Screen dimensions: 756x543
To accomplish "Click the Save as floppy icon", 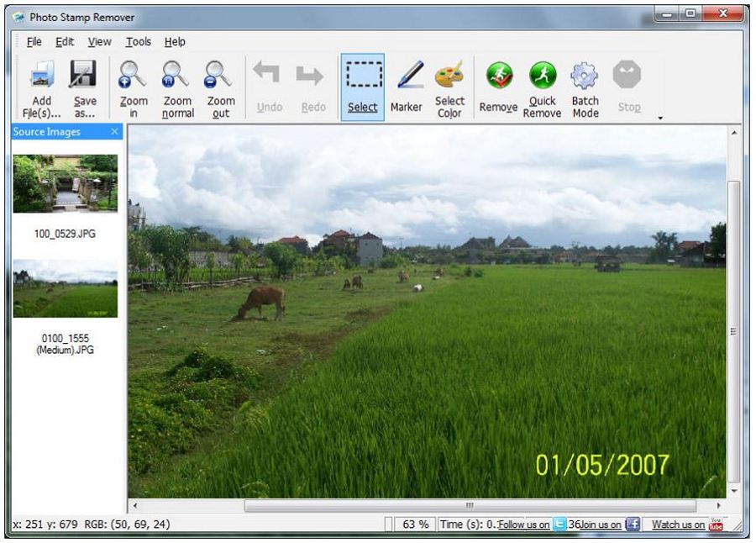I will point(84,74).
